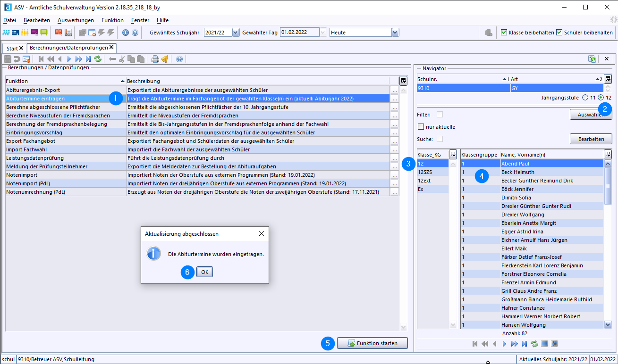
Task: Click the green chat-board icon in main toolbar
Action: tap(44, 33)
